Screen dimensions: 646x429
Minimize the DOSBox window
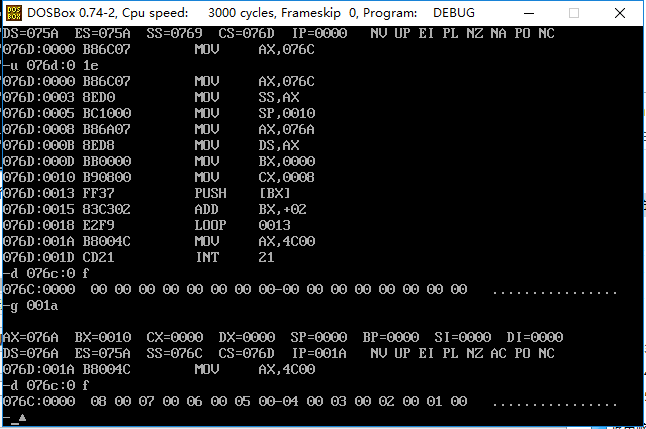click(529, 13)
